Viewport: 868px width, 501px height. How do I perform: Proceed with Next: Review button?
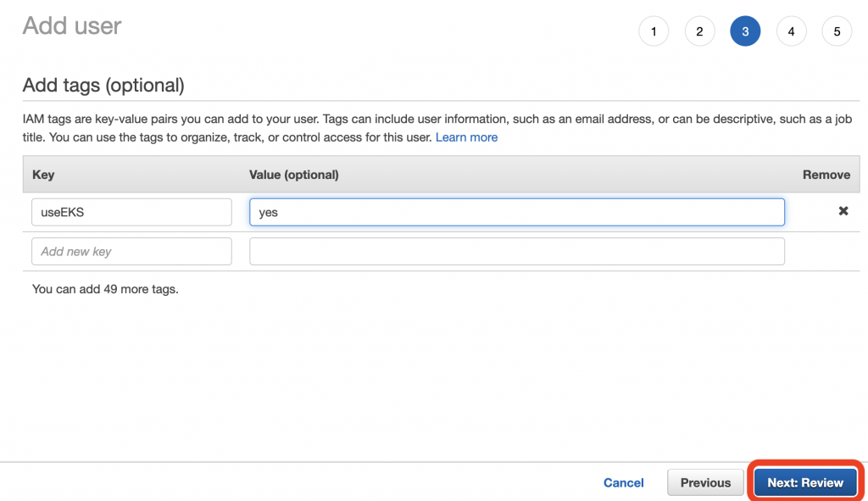pyautogui.click(x=805, y=482)
